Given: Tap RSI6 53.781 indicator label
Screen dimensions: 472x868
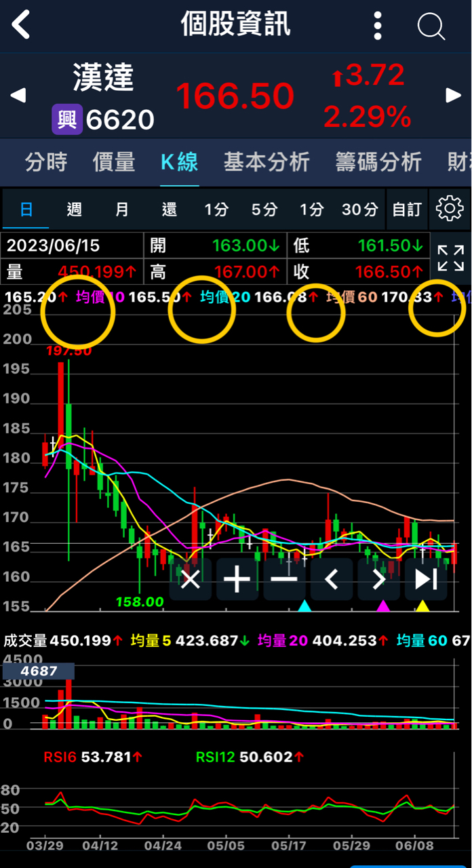Looking at the screenshot, I should point(93,757).
